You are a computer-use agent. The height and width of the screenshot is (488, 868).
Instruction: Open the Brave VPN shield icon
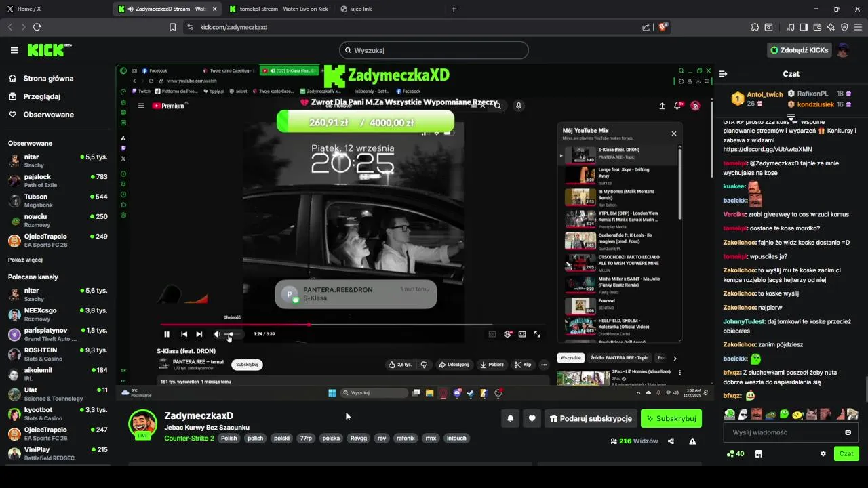click(x=844, y=27)
